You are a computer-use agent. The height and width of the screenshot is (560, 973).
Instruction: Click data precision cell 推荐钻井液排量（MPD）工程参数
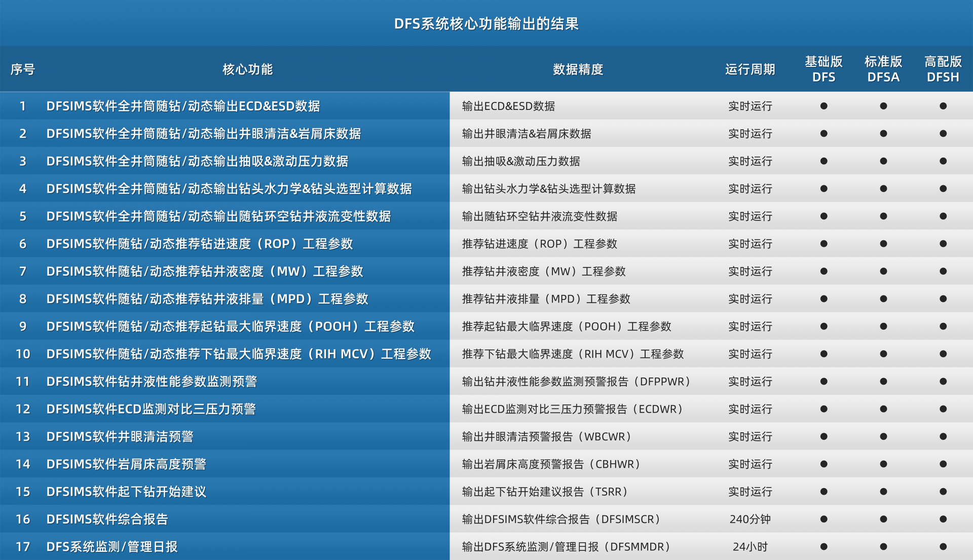tap(546, 298)
